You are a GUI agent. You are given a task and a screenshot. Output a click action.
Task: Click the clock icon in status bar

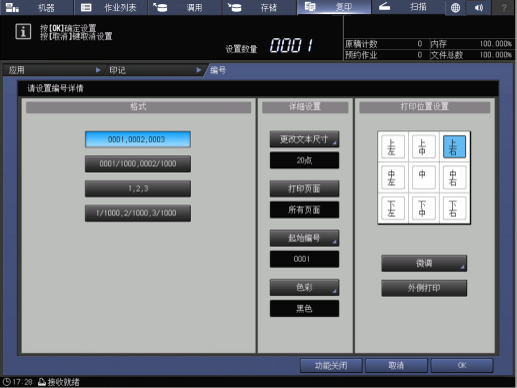point(6,382)
